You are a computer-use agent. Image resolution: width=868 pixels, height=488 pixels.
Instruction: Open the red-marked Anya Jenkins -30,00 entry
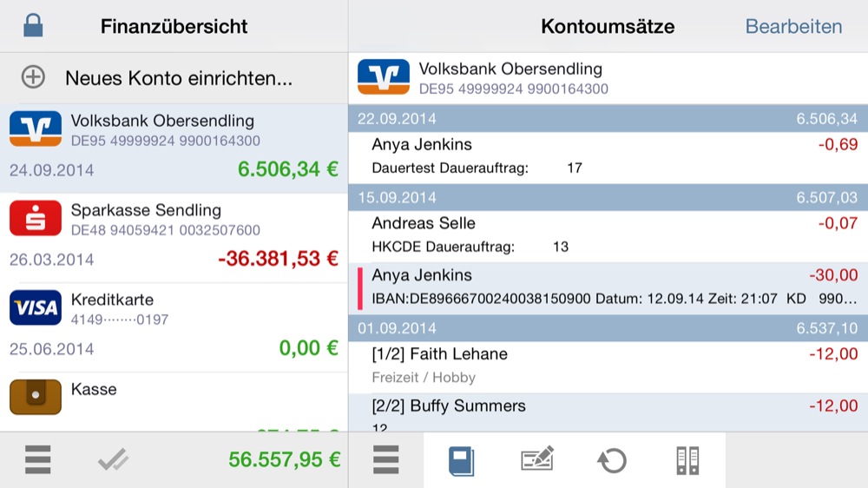point(608,287)
